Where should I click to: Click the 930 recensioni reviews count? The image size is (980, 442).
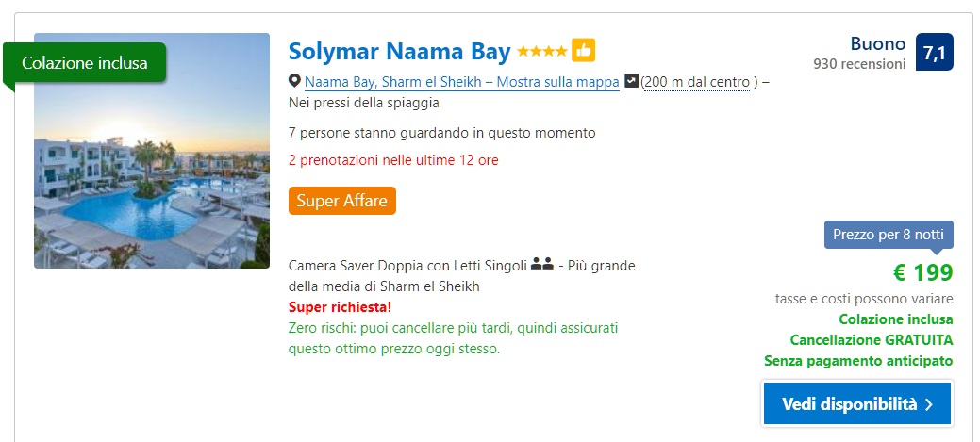click(x=859, y=64)
